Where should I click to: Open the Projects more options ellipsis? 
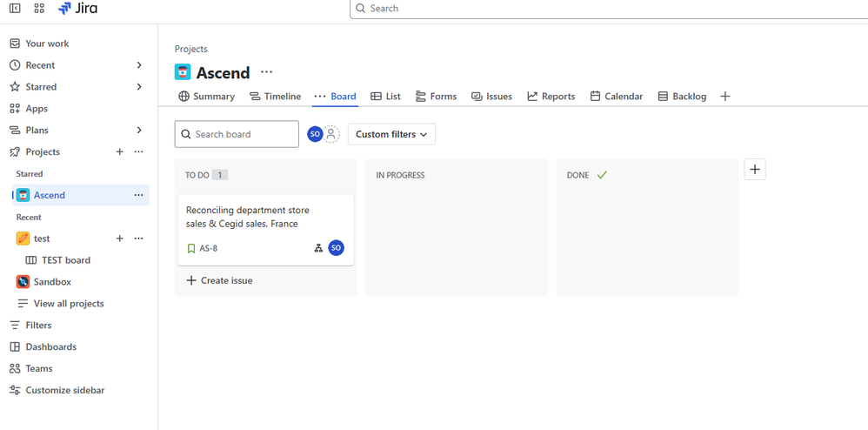tap(139, 151)
